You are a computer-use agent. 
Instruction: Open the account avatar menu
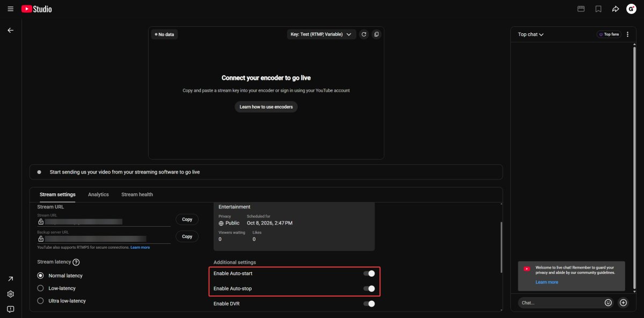point(631,9)
